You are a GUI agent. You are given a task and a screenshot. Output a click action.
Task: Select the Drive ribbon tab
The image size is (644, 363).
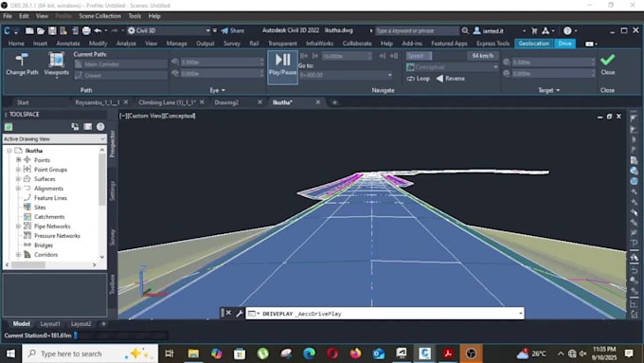point(564,44)
